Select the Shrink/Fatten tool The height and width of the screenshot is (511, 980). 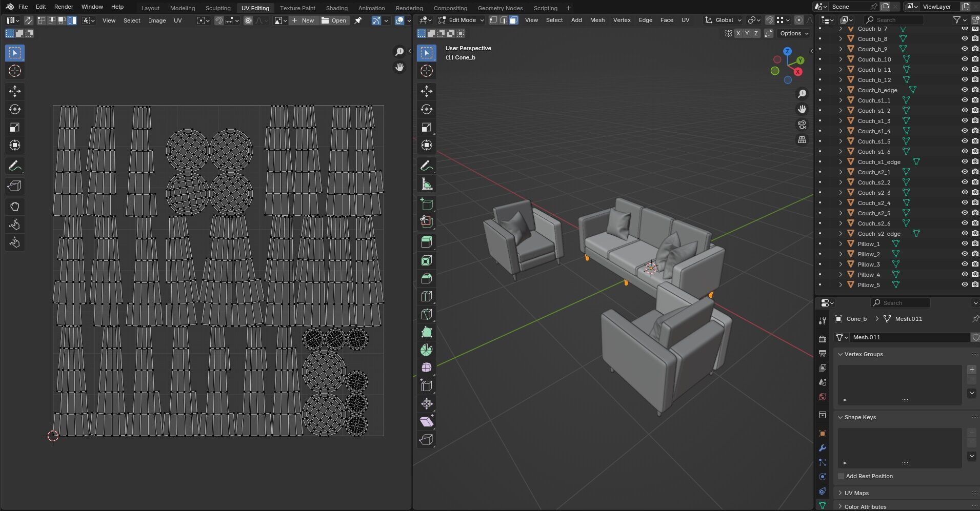[427, 404]
